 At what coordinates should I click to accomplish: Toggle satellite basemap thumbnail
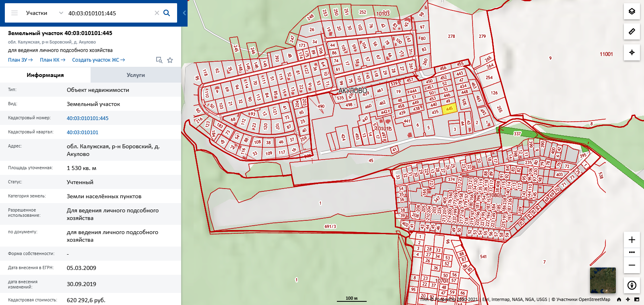click(603, 280)
